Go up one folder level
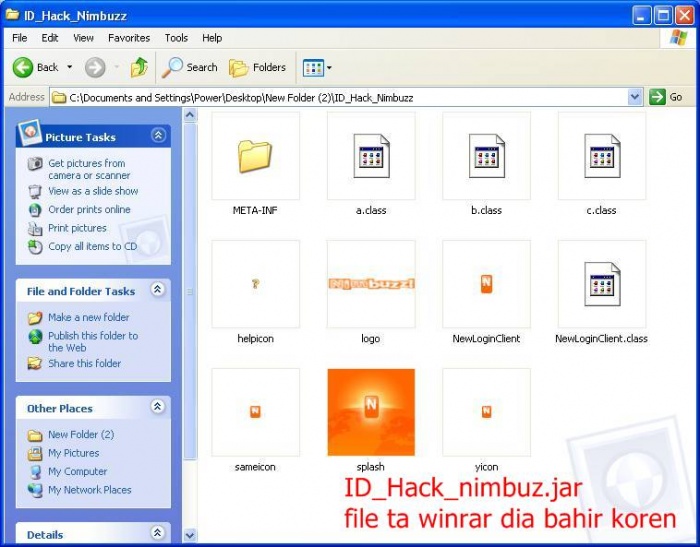The width and height of the screenshot is (700, 547). coord(139,67)
